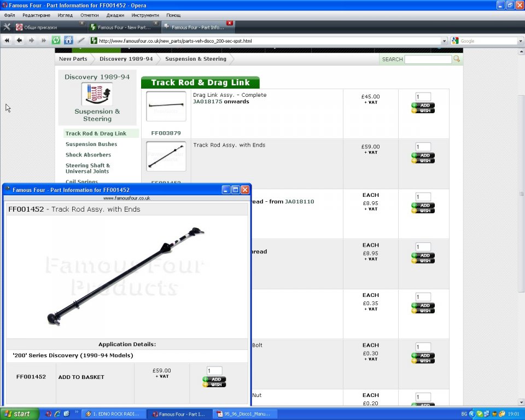Open the Google search engine dropdown
The height and width of the screenshot is (420, 525).
[521, 41]
